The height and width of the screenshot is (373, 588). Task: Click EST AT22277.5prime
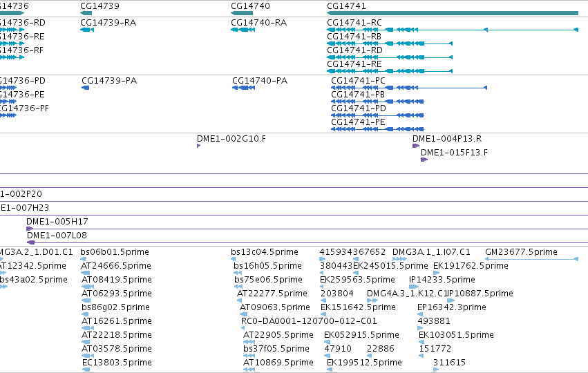[272, 294]
